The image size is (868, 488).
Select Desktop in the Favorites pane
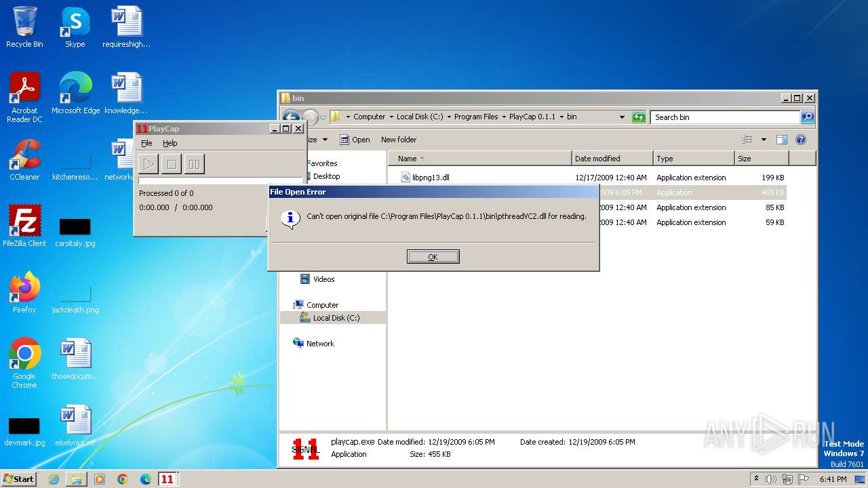click(326, 176)
